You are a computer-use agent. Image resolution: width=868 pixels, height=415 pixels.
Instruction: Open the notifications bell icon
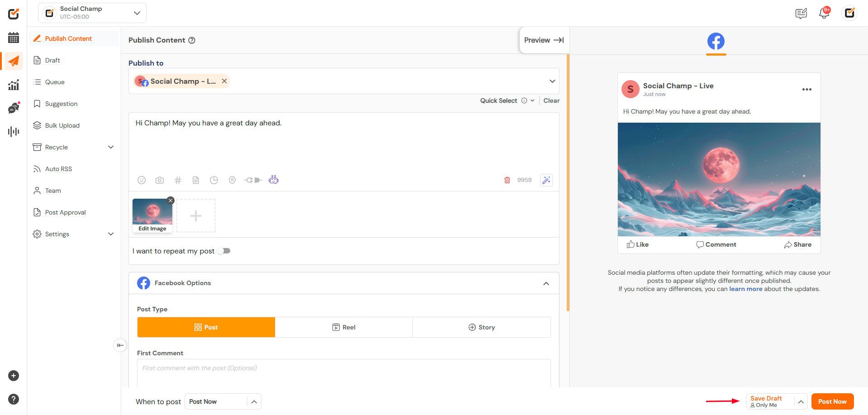click(x=824, y=13)
